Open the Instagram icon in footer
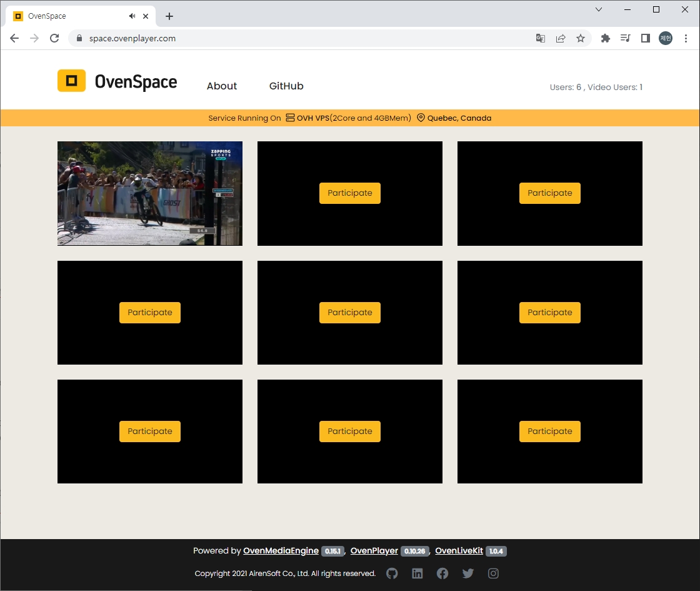This screenshot has width=700, height=591. coord(493,573)
